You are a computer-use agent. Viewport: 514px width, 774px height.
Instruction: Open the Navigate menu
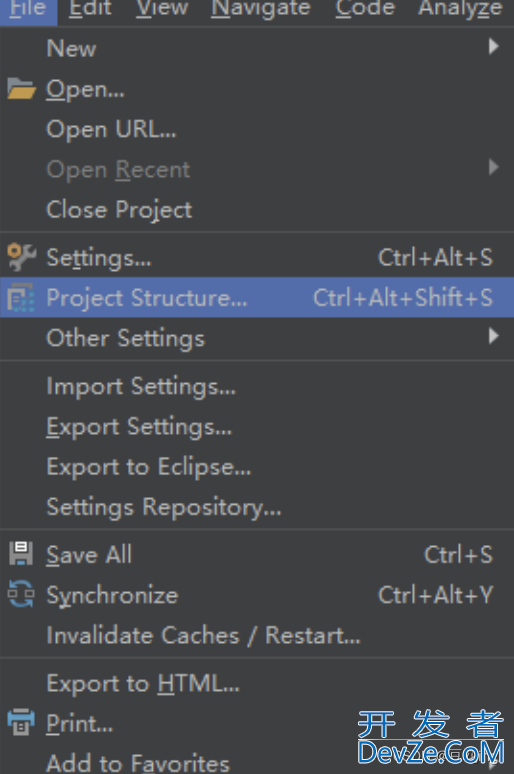tap(261, 8)
